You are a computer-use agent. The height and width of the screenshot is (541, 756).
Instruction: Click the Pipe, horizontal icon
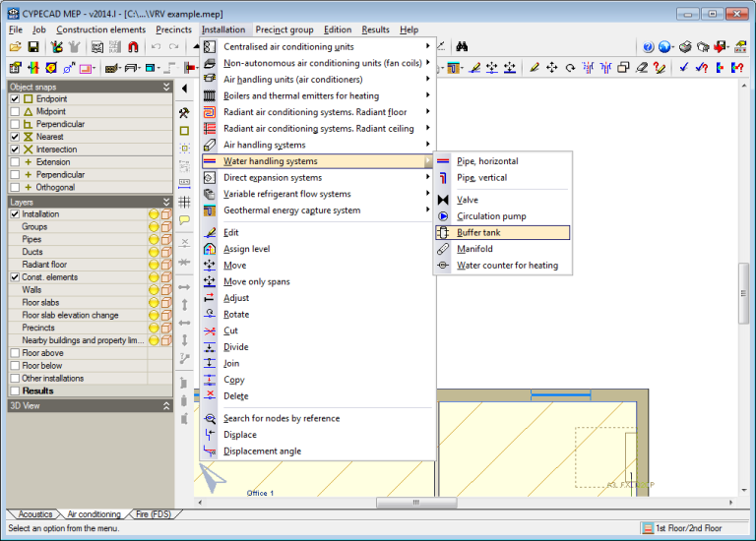click(x=443, y=161)
